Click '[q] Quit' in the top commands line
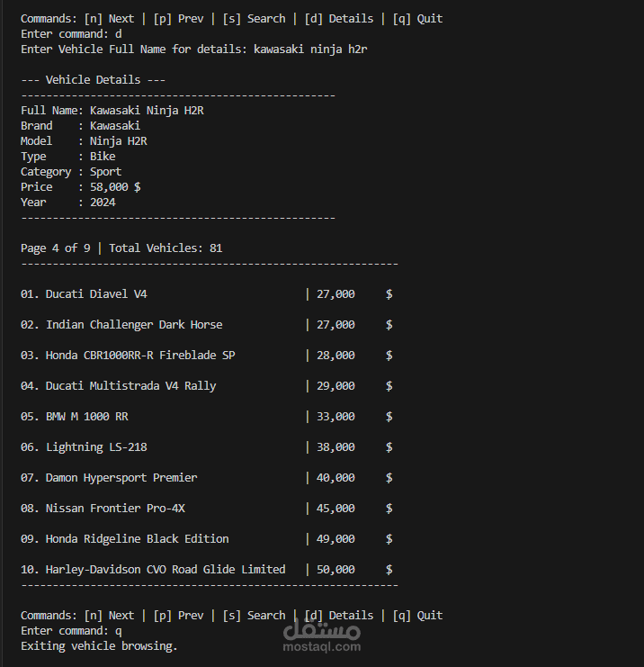 pos(418,19)
